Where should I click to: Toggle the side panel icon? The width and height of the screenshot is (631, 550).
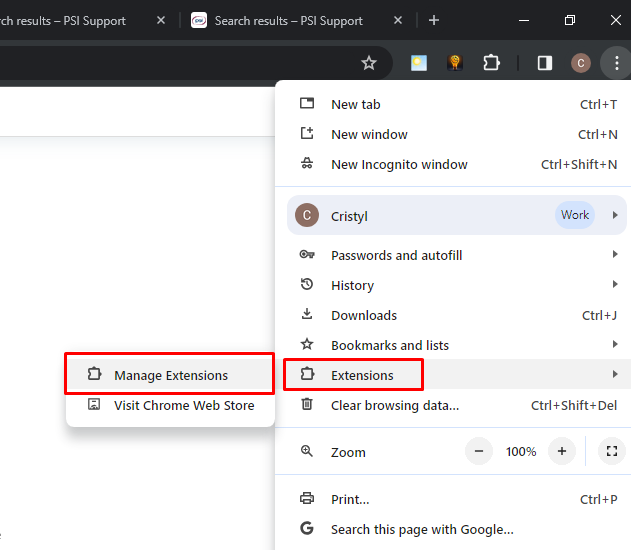click(544, 63)
